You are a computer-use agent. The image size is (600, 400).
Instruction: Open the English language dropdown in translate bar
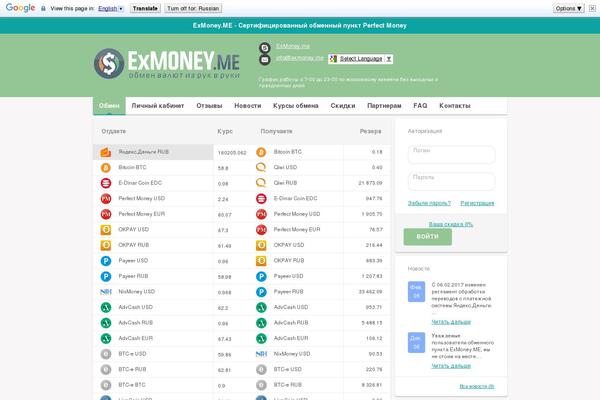coord(111,8)
